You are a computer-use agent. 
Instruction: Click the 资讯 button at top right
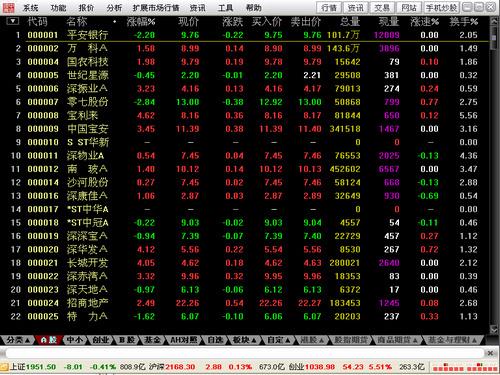click(355, 8)
